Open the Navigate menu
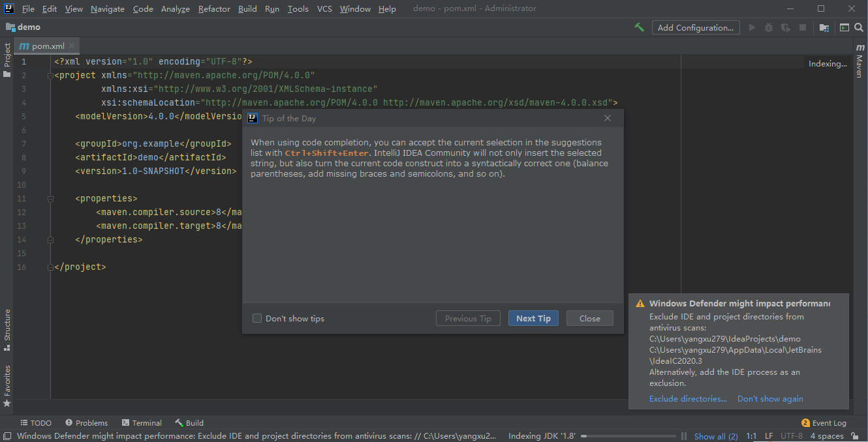Image resolution: width=868 pixels, height=442 pixels. (x=108, y=8)
